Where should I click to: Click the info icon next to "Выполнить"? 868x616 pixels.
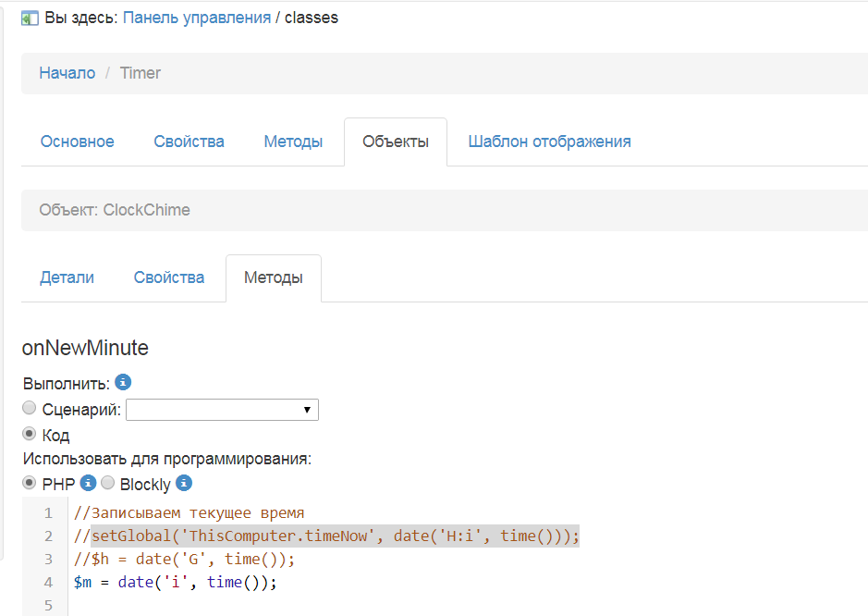pyautogui.click(x=123, y=382)
